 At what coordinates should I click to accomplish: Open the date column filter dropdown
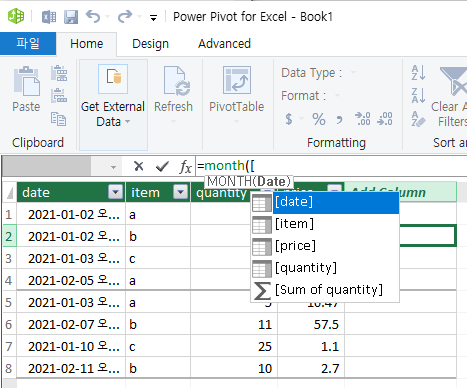pos(116,192)
